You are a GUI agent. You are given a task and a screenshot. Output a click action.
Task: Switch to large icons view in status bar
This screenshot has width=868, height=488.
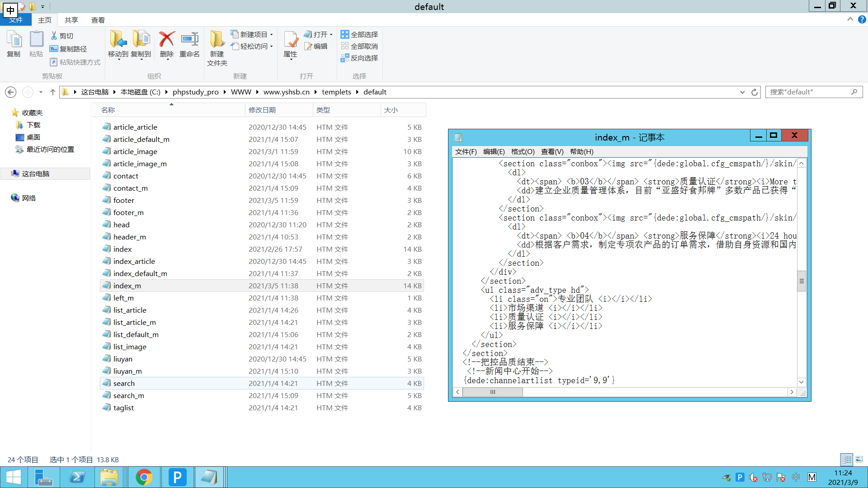point(859,460)
